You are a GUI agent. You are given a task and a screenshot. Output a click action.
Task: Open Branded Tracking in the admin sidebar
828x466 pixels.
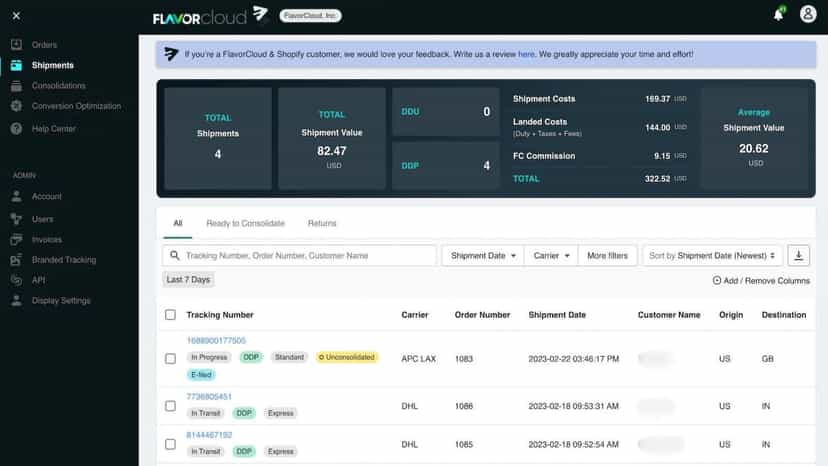[64, 260]
